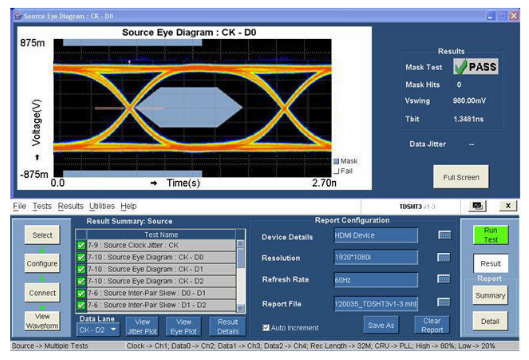The height and width of the screenshot is (360, 529).
Task: Click the Resolution input field
Action: click(x=376, y=257)
